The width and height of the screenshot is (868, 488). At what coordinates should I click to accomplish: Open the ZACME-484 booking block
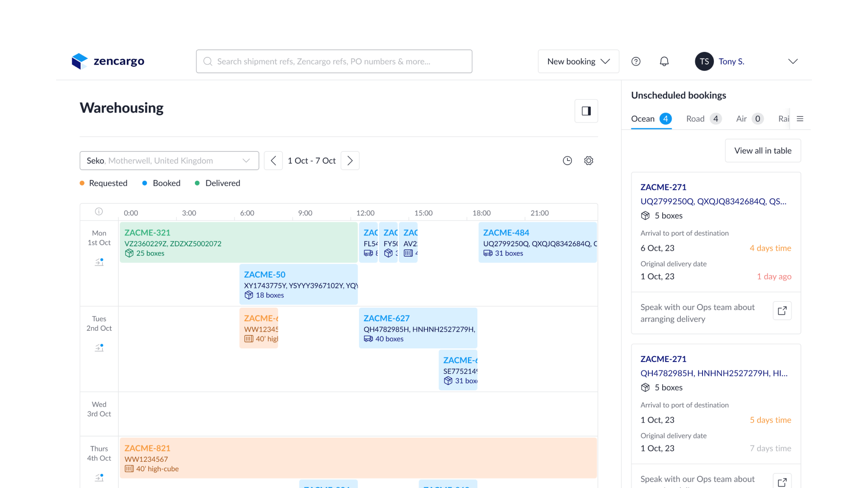coord(538,242)
